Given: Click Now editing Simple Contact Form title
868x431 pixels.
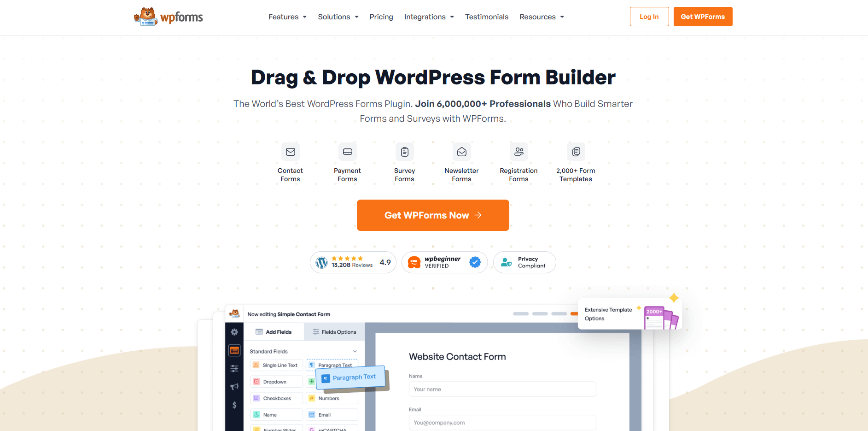Looking at the screenshot, I should pos(289,314).
